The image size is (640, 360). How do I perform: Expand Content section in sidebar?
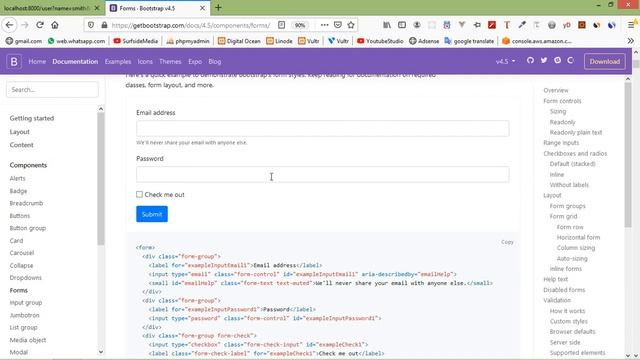(22, 145)
